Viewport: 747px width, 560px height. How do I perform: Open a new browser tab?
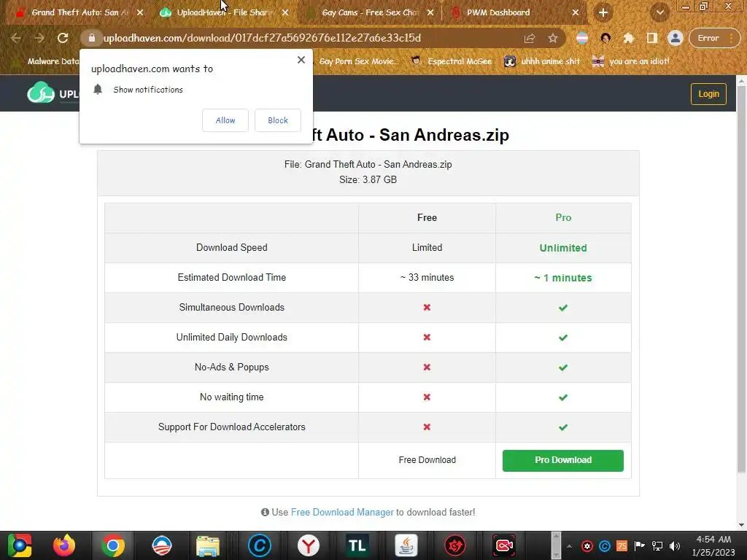point(603,13)
